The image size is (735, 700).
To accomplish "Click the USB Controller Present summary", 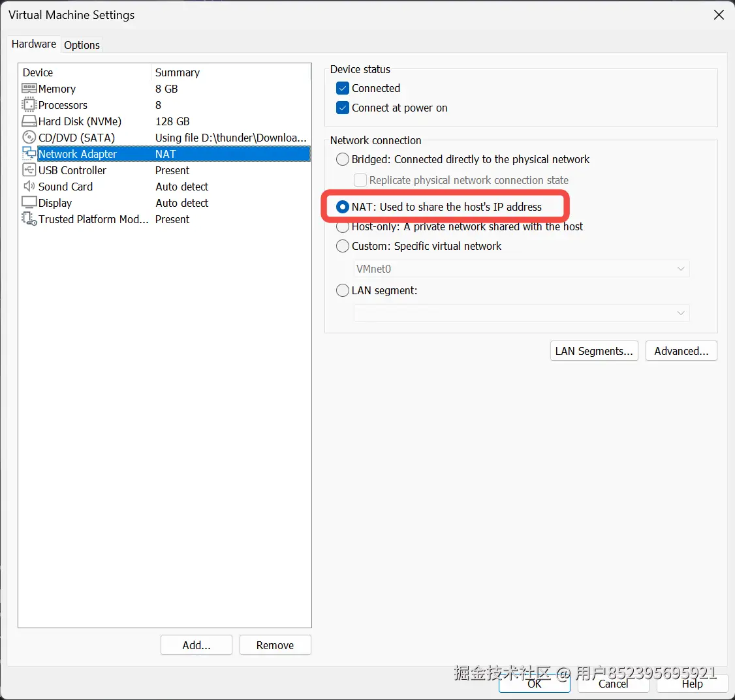I will pos(172,170).
